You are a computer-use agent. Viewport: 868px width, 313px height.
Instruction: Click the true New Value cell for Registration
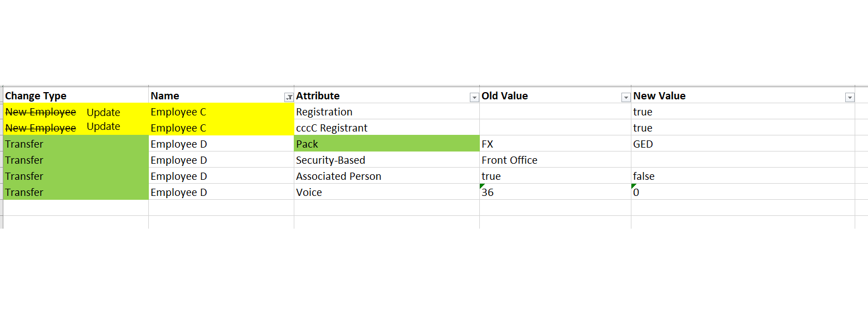742,112
